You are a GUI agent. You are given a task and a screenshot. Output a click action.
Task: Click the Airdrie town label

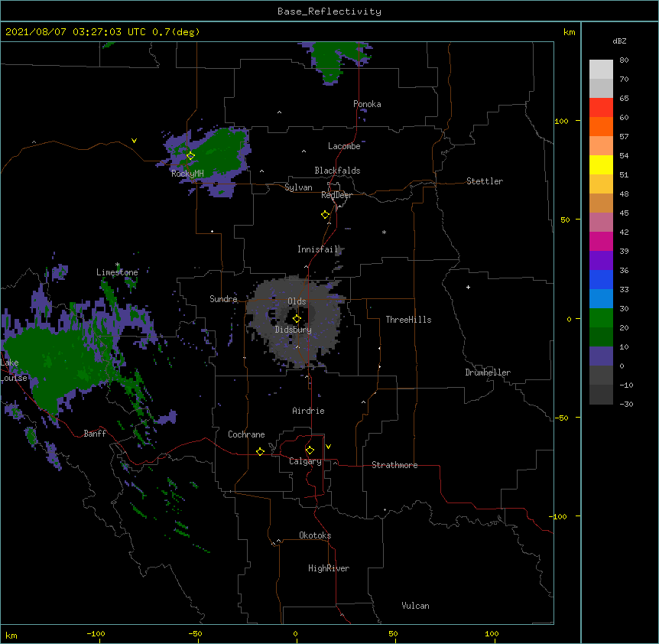[x=308, y=411]
